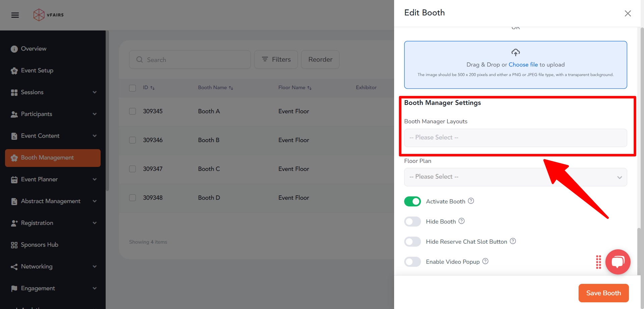Open the Floor Plan dropdown
The height and width of the screenshot is (309, 644).
[515, 177]
